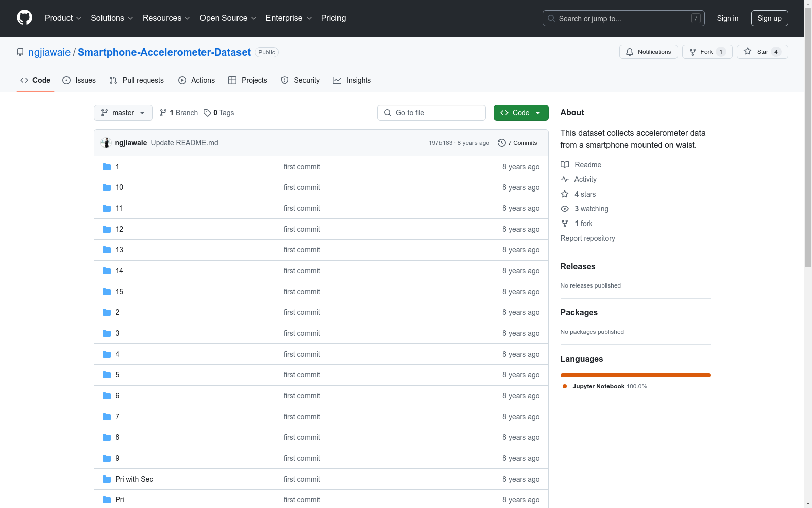812x508 pixels.
Task: Click the fork icon in About
Action: point(565,224)
